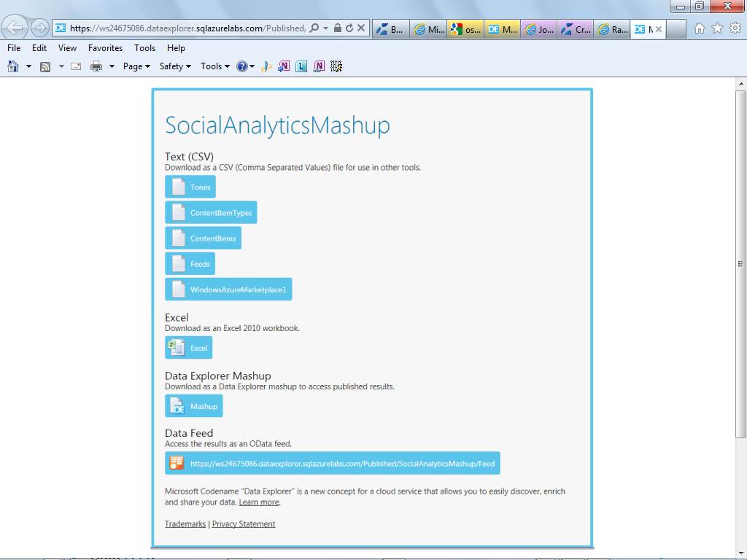
Task: Go back with the browser Back arrow
Action: click(x=15, y=28)
